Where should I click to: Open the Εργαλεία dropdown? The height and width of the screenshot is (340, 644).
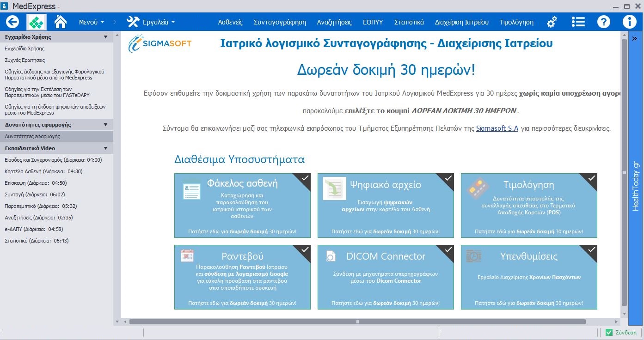click(151, 22)
